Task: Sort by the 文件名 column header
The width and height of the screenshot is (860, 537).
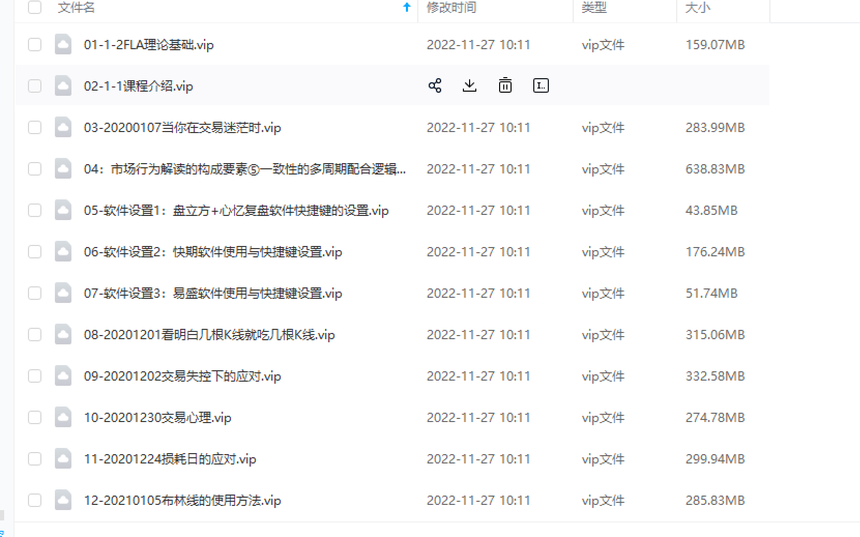Action: (76, 7)
